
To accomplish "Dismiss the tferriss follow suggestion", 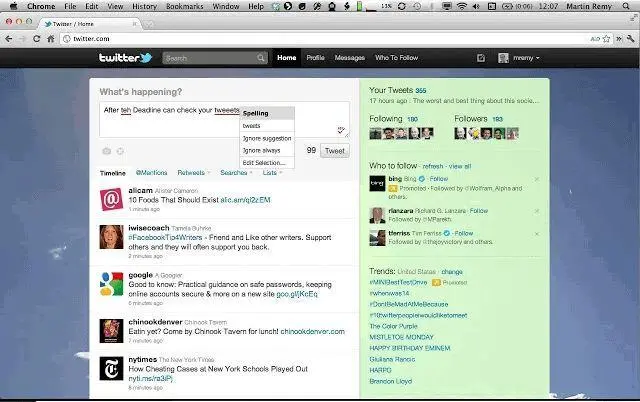I will click(x=537, y=234).
